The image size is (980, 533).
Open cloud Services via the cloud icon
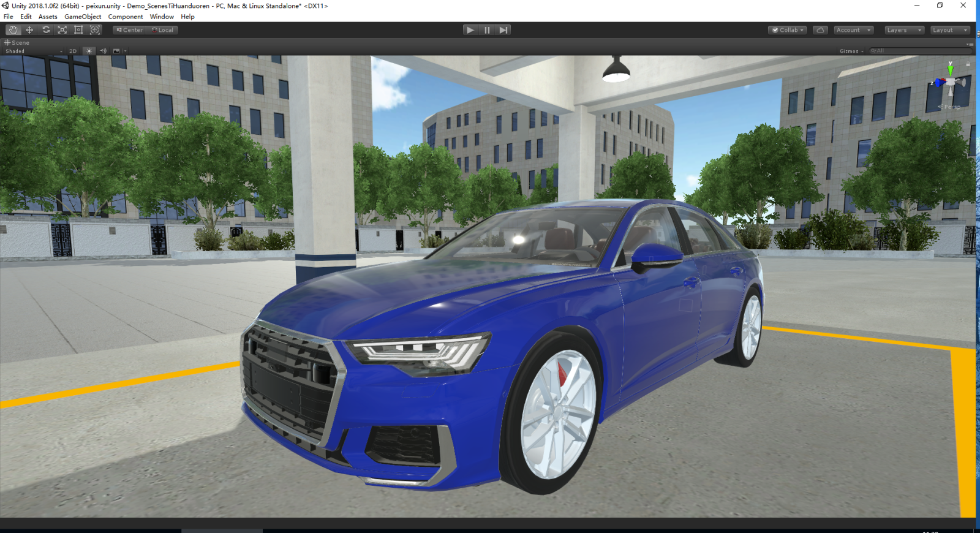click(x=820, y=30)
